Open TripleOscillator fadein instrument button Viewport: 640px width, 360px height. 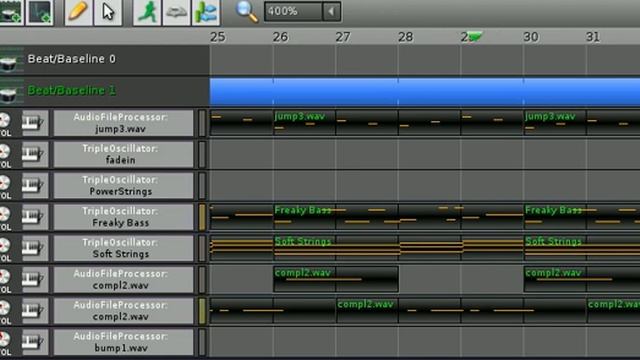pos(123,154)
